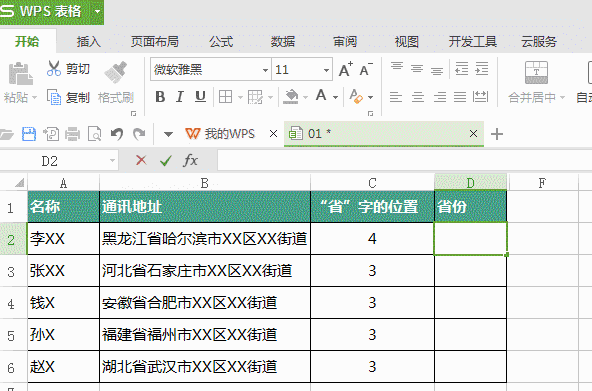Screen dimensions: 592x391
Task: Open quick access toolbar customize arrow
Action: tap(168, 134)
